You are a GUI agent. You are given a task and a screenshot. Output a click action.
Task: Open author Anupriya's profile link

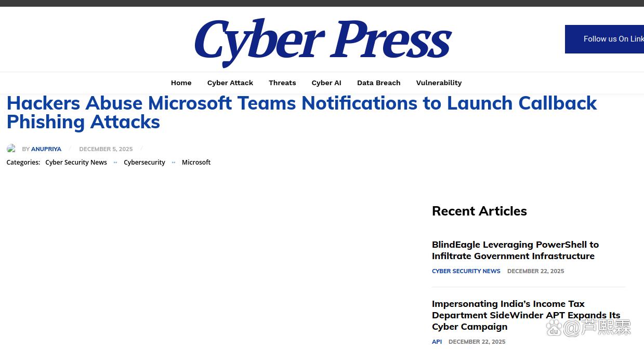[x=46, y=149]
